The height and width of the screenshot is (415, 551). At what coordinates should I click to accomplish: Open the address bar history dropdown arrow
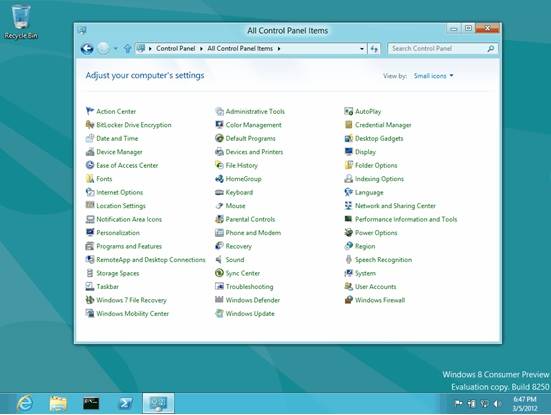click(362, 49)
